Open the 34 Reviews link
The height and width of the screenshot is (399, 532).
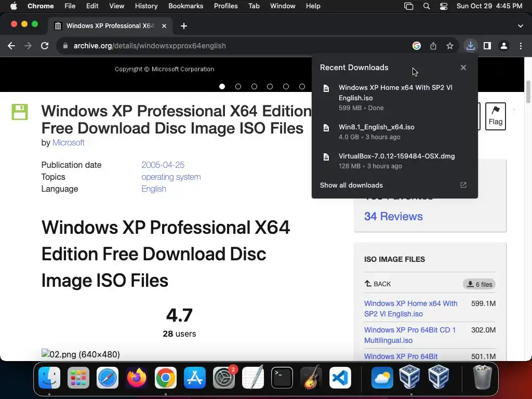(x=393, y=217)
